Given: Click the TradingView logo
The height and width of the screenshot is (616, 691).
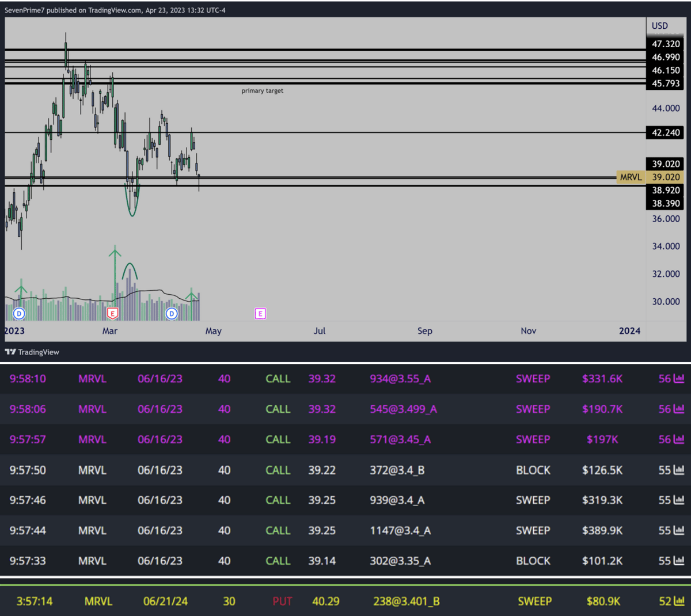Looking at the screenshot, I should [x=32, y=352].
